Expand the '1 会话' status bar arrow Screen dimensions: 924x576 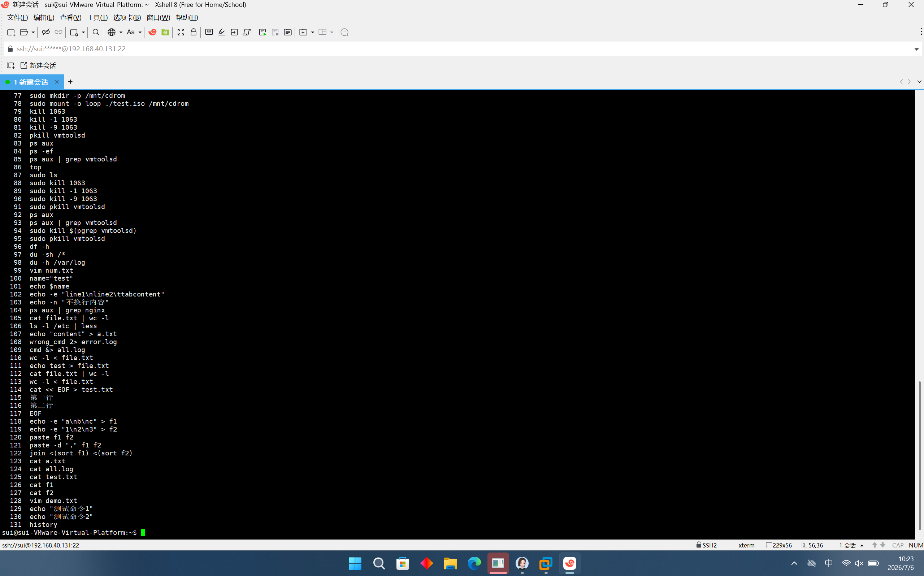(x=862, y=546)
